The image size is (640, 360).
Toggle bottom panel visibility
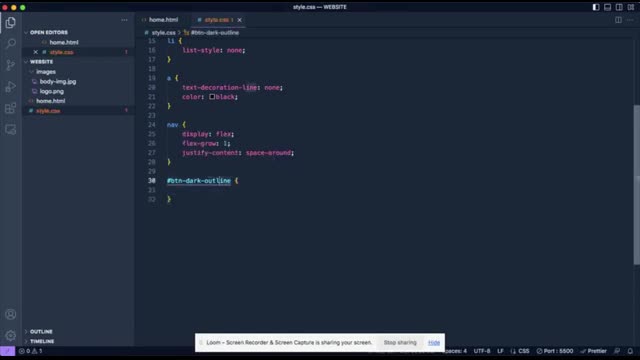(x=607, y=7)
